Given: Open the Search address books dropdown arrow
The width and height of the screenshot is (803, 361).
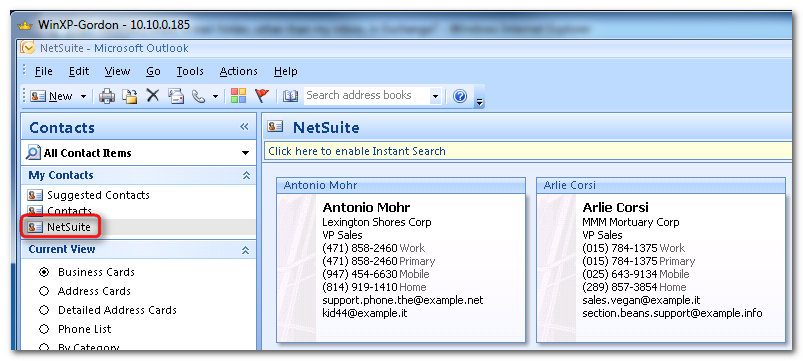Looking at the screenshot, I should tap(435, 96).
